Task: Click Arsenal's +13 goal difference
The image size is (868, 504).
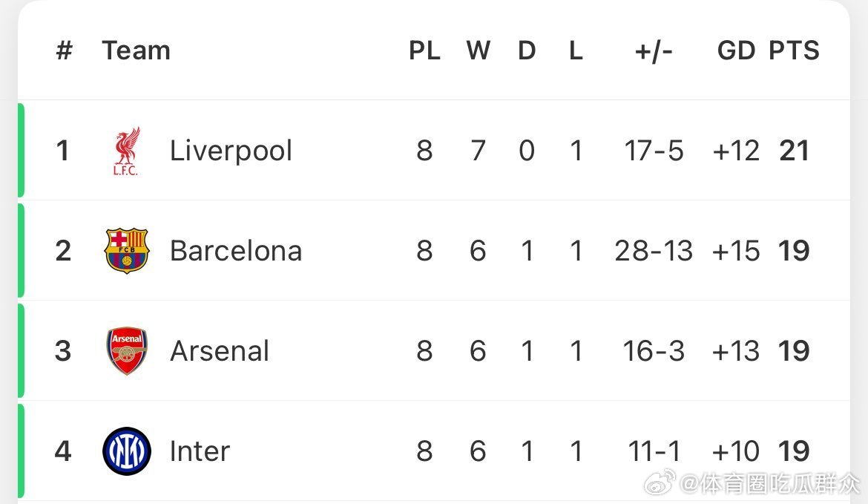Action: 736,351
